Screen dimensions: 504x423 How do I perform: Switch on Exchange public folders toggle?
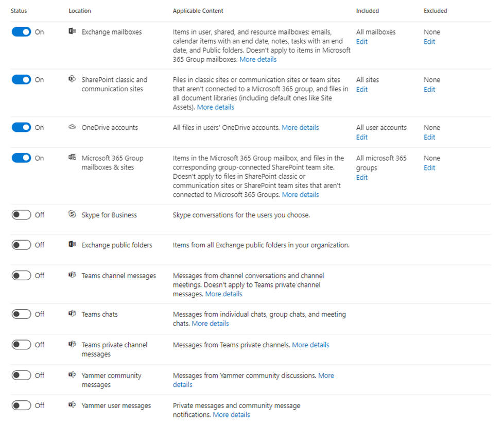[22, 245]
